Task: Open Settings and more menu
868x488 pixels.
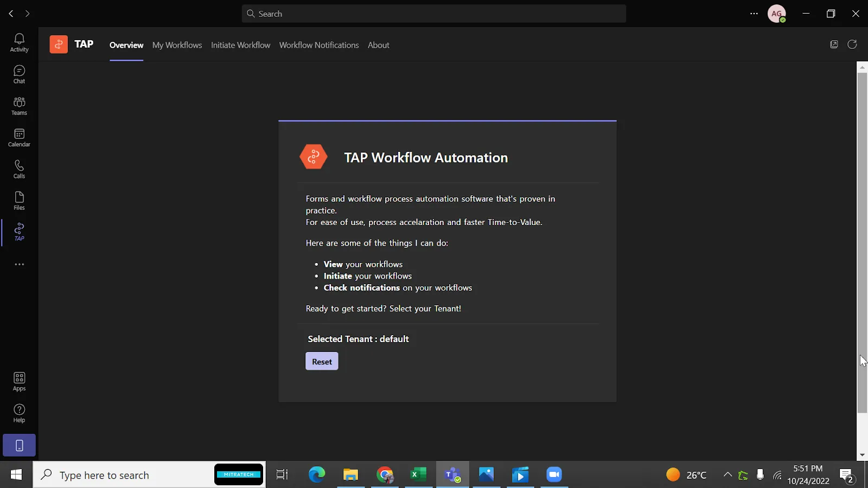Action: pyautogui.click(x=754, y=14)
